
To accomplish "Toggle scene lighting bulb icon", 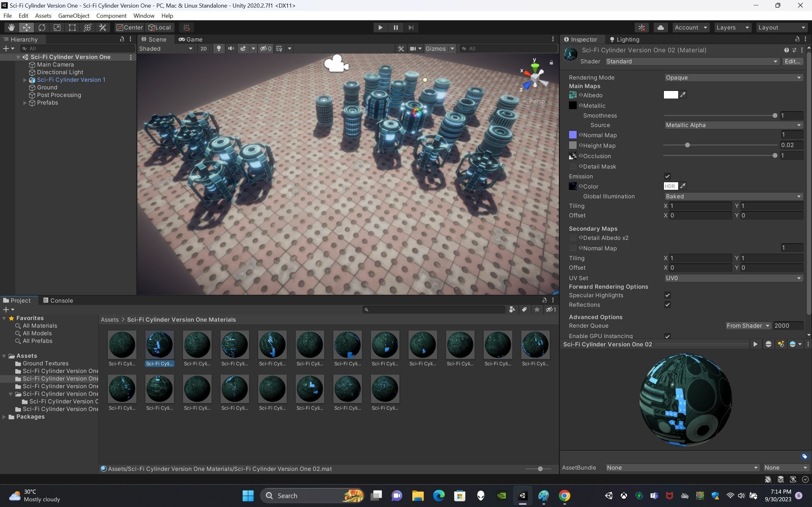I will tap(219, 48).
